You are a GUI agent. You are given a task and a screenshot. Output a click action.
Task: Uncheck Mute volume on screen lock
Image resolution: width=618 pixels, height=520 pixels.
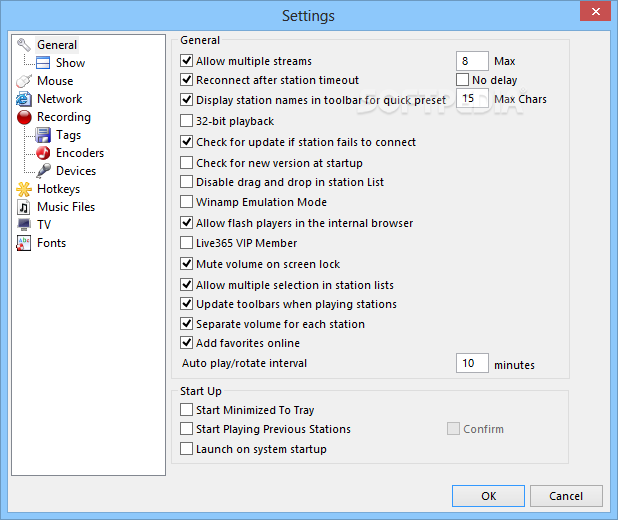[x=187, y=264]
